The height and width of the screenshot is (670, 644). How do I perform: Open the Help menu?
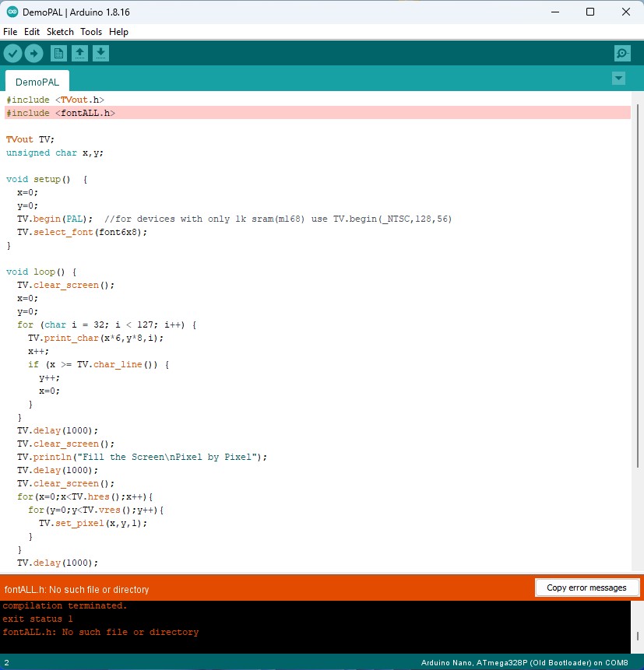[118, 32]
